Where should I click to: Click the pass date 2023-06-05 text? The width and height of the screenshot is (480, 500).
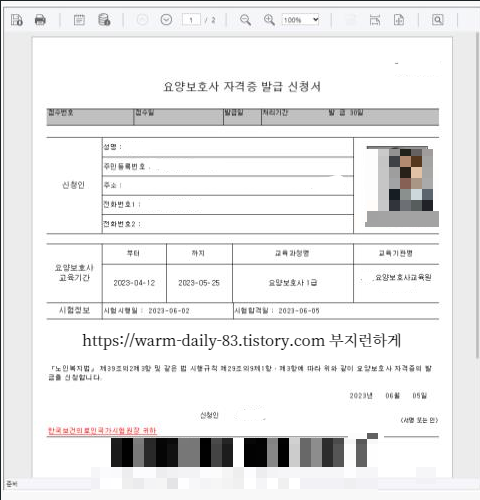(299, 311)
